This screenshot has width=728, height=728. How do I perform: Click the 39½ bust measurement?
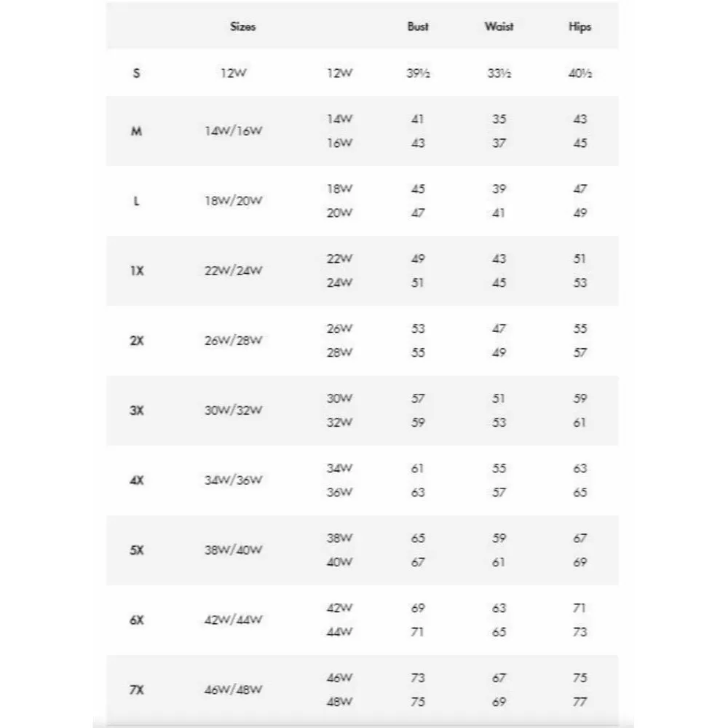coord(418,73)
